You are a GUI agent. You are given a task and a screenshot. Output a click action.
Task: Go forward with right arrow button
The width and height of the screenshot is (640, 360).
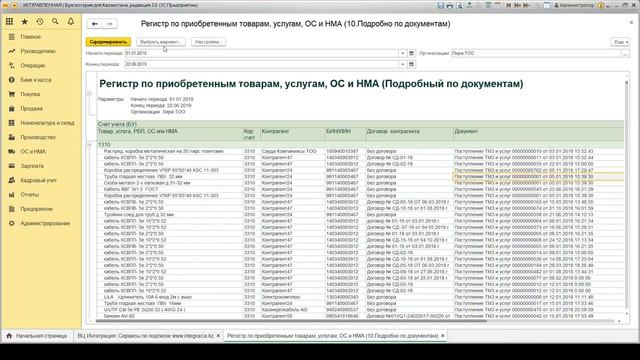coord(109,24)
